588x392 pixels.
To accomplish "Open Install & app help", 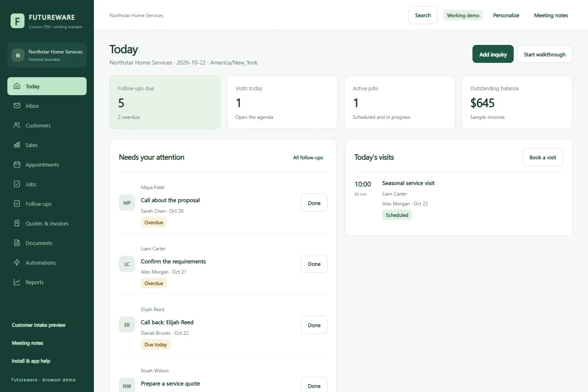I will click(x=31, y=361).
